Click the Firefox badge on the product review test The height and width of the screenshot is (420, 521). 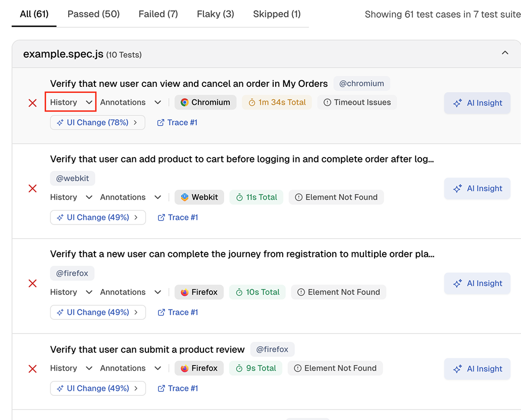click(199, 368)
